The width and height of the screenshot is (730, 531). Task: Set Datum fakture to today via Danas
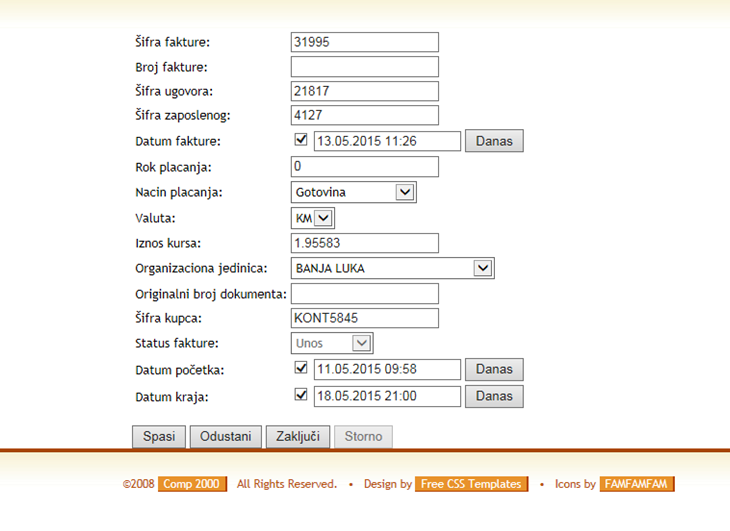494,141
